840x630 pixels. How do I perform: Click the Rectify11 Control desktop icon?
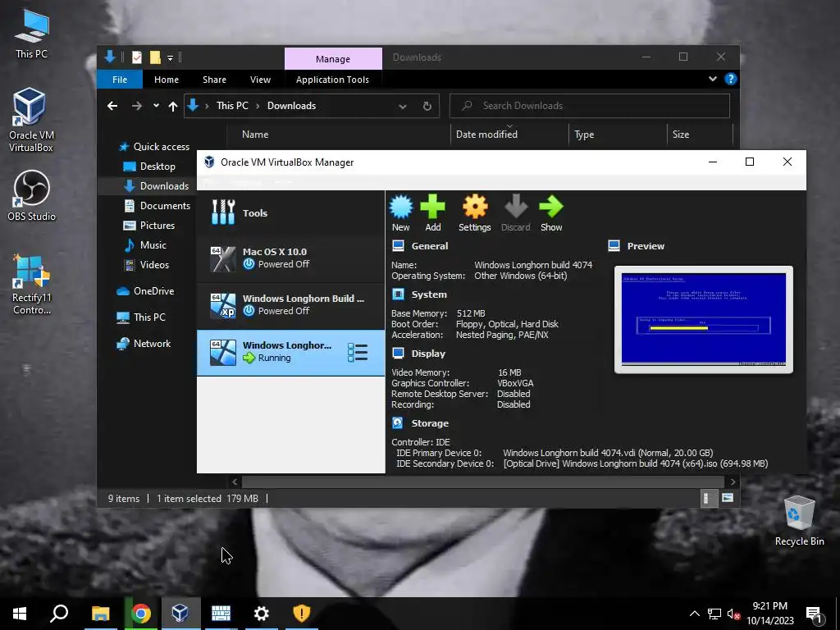click(x=31, y=284)
